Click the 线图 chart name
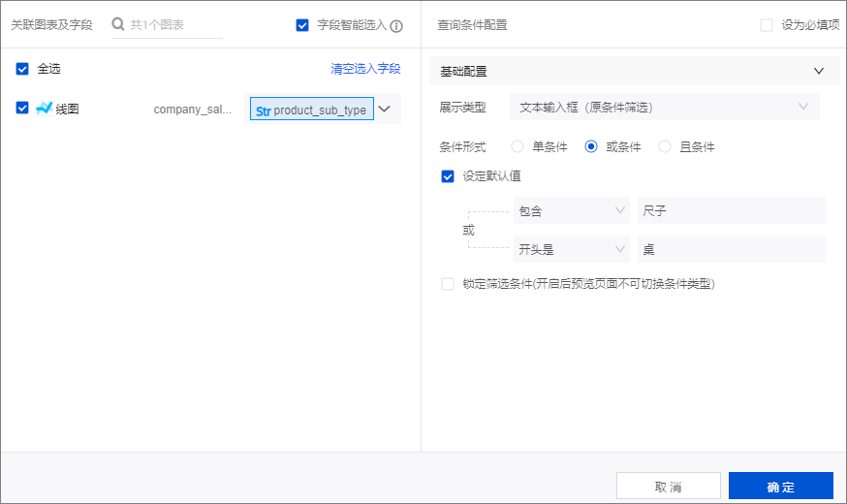The width and height of the screenshot is (847, 504). pyautogui.click(x=67, y=110)
